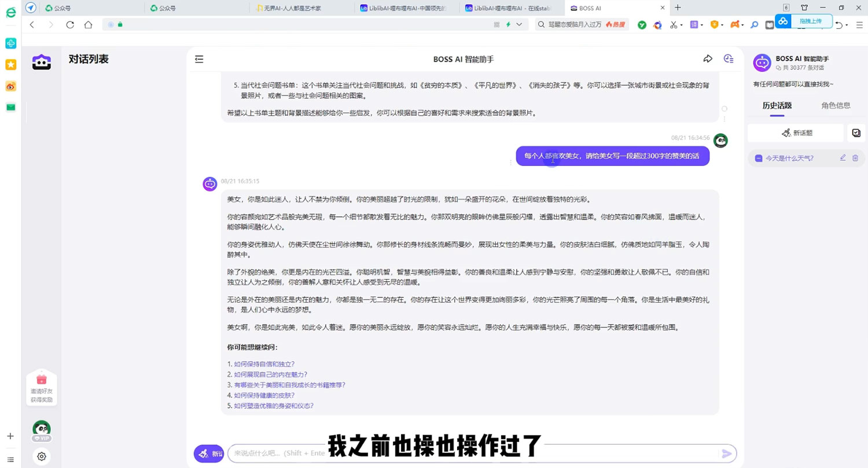The width and height of the screenshot is (868, 468).
Task: Click the BOSS AI assistant avatar in right panel
Action: tap(761, 63)
